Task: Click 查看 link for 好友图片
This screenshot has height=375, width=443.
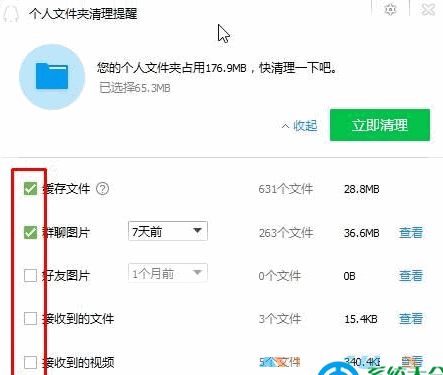Action: 411,275
